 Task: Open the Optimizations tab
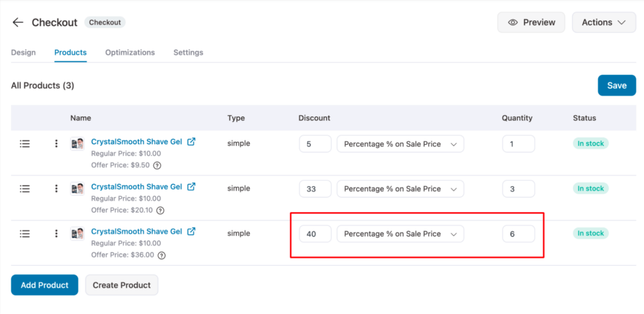(x=130, y=52)
